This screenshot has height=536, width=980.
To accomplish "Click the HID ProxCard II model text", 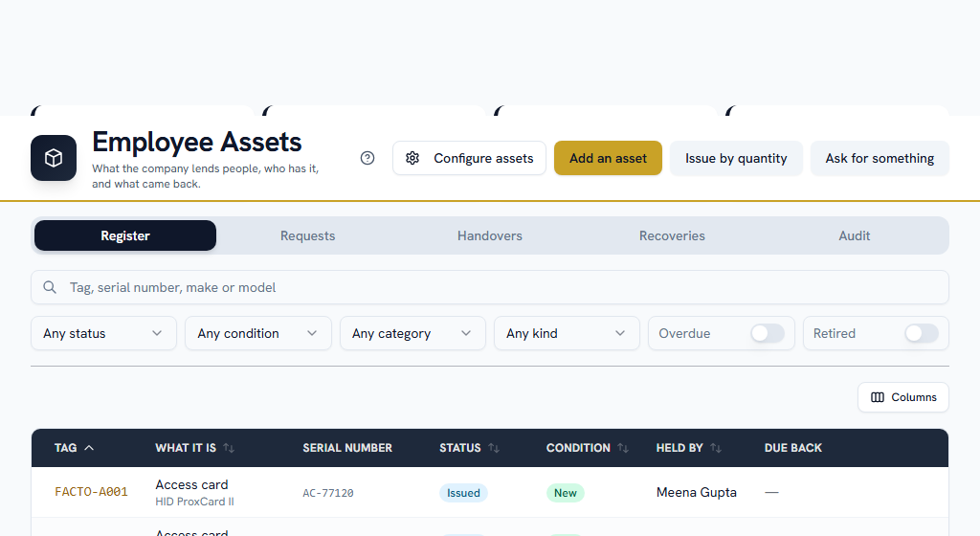I will 194,502.
